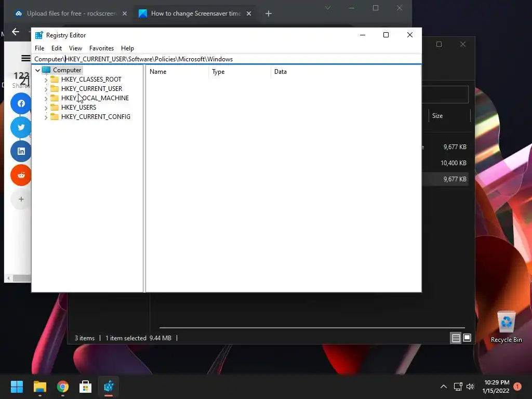Select HKEY_CLASSES_ROOT in the tree
The width and height of the screenshot is (532, 399).
(x=91, y=79)
